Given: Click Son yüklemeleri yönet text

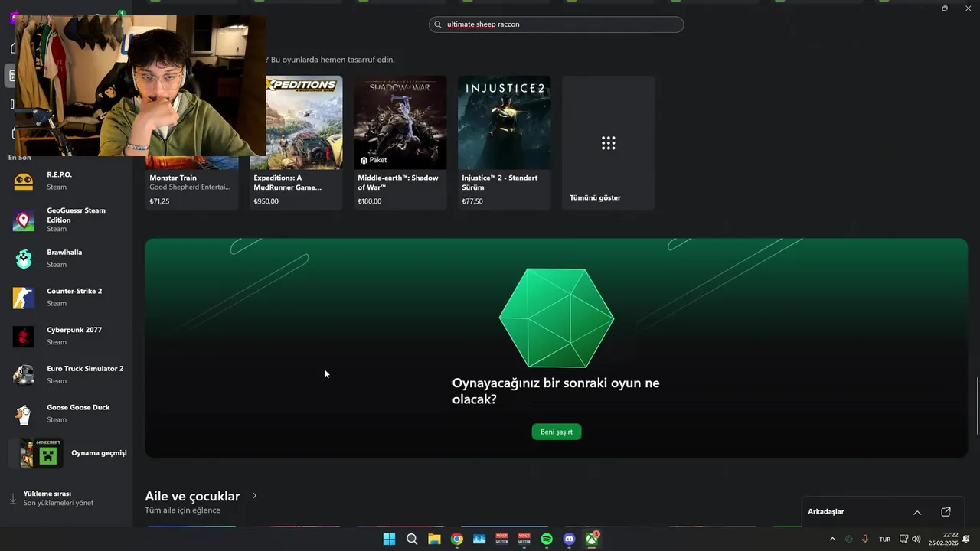Looking at the screenshot, I should pos(58,503).
